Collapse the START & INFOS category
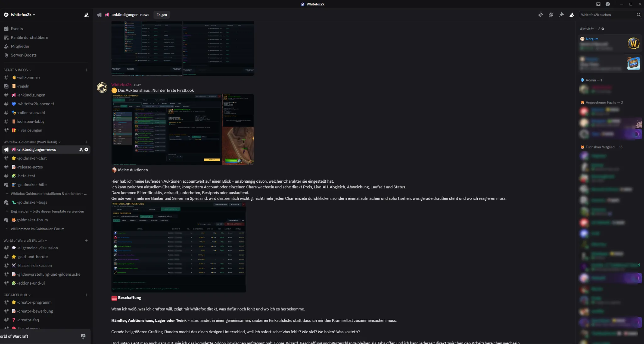Screen dimensions: 644x344 (x=17, y=70)
